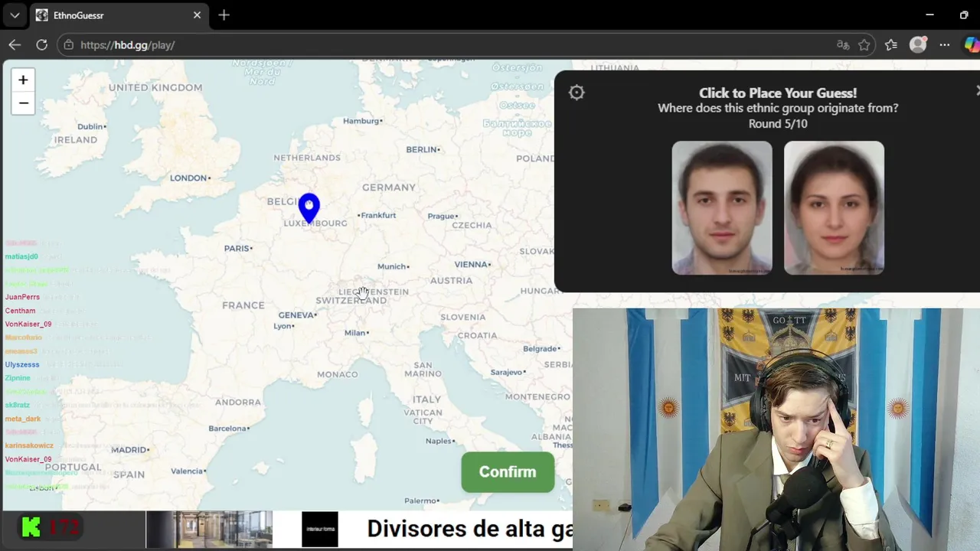Open browser settings and more menu
Screen dimensions: 980x551
(945, 45)
